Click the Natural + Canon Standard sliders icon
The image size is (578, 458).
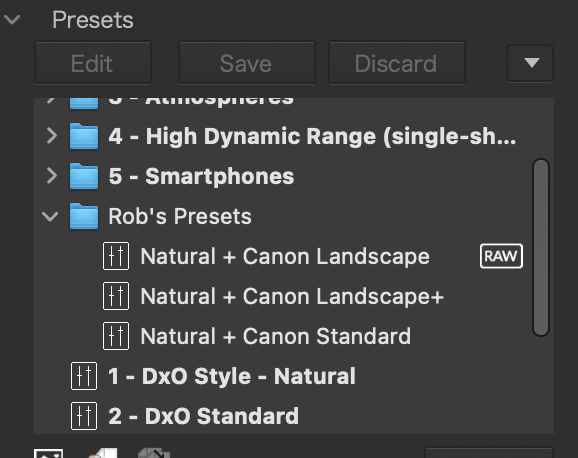coord(116,336)
